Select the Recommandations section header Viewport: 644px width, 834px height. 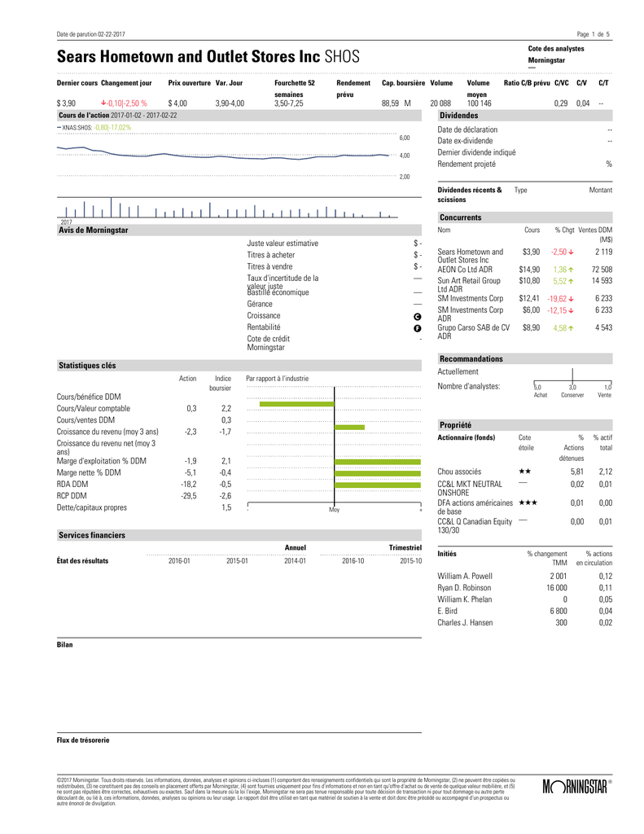coord(525,359)
